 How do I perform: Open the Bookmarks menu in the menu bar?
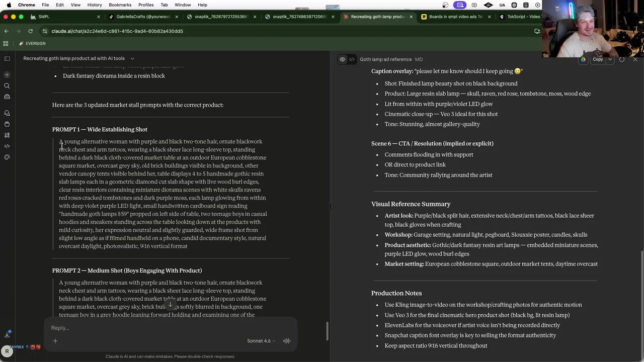120,5
